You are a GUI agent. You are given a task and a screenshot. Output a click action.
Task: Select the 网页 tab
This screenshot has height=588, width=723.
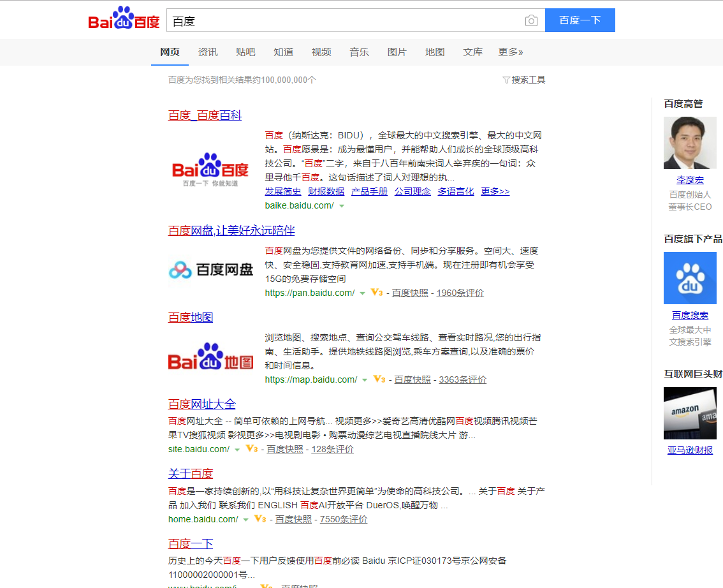170,52
